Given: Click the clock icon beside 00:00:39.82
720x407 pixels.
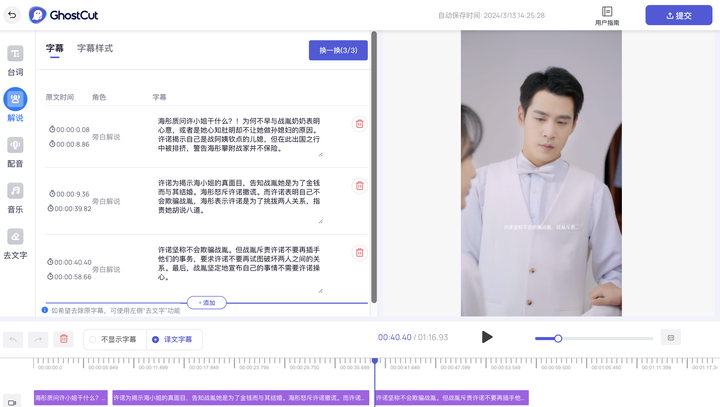Looking at the screenshot, I should click(x=50, y=208).
